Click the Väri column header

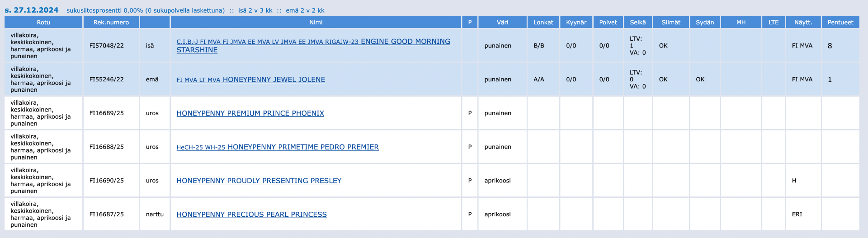click(502, 22)
